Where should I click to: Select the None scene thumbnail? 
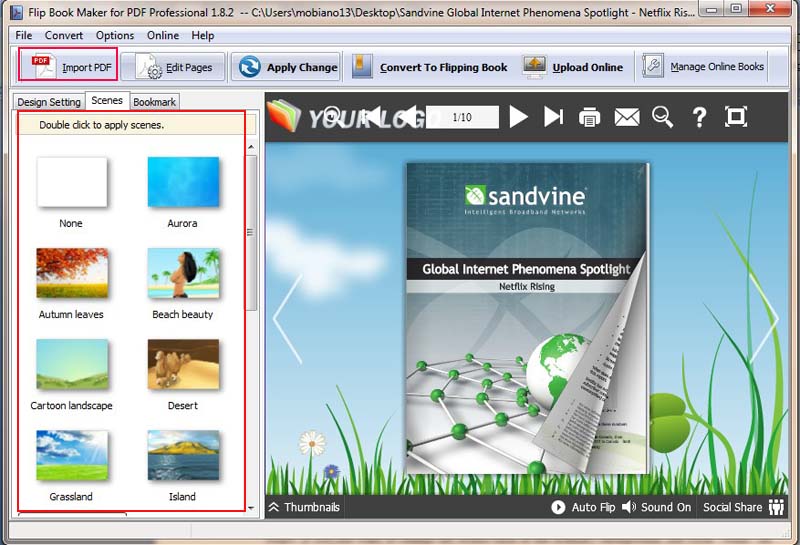click(x=72, y=182)
